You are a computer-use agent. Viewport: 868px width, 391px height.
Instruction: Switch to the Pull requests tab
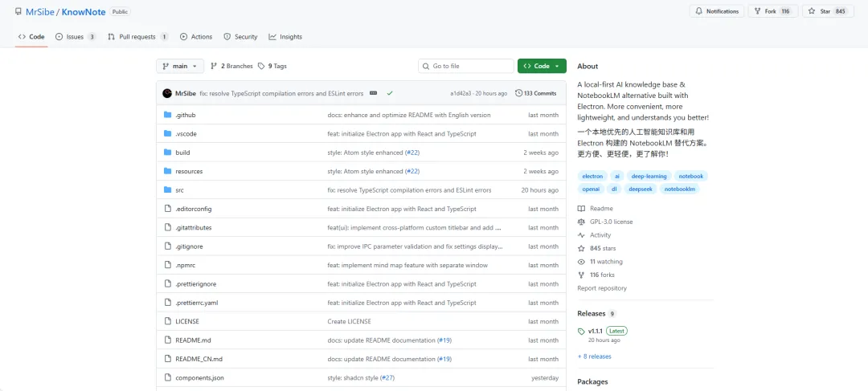tap(138, 37)
